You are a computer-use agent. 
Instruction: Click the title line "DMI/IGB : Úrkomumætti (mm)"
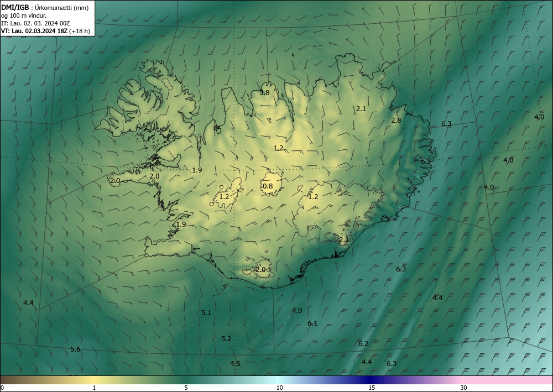point(45,8)
